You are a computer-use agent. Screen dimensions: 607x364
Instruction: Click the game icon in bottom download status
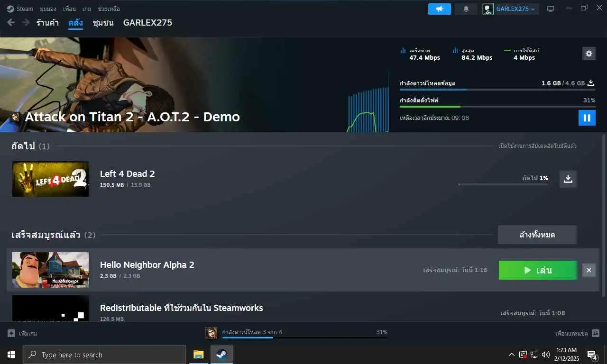coord(212,333)
